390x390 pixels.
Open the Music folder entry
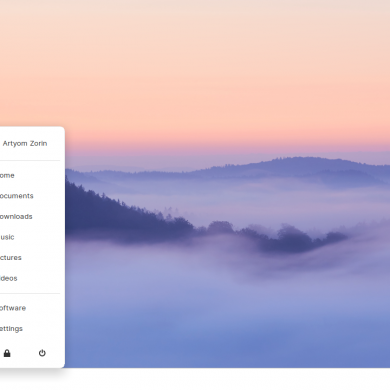(x=7, y=237)
